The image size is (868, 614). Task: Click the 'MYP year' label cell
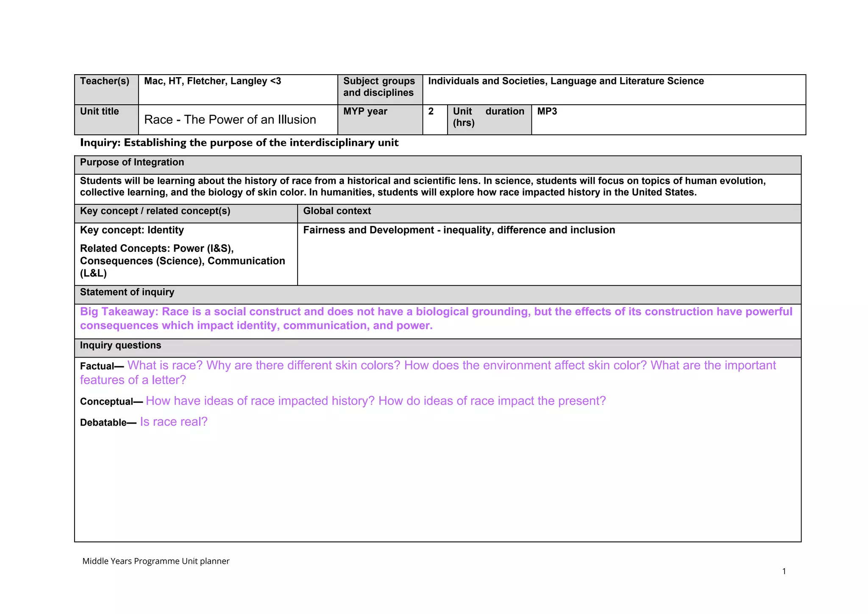click(x=365, y=111)
